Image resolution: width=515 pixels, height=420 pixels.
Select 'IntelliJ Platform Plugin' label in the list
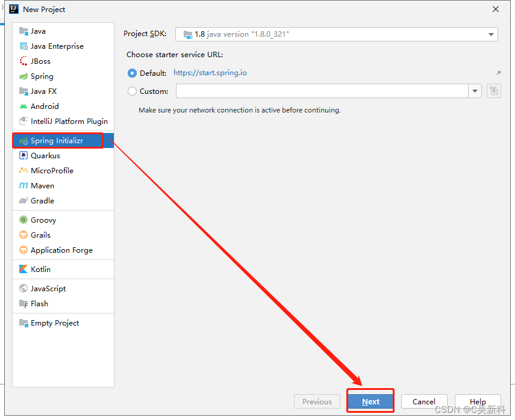[x=69, y=122]
